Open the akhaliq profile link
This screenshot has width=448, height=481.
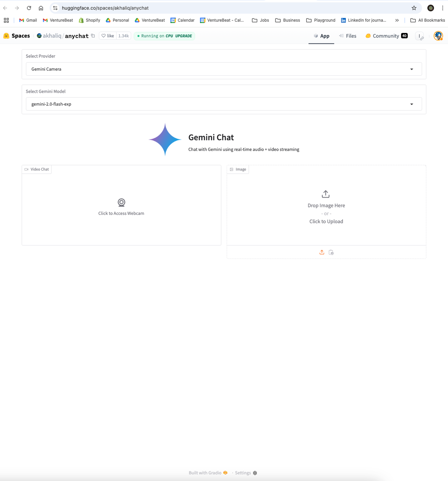click(x=52, y=36)
